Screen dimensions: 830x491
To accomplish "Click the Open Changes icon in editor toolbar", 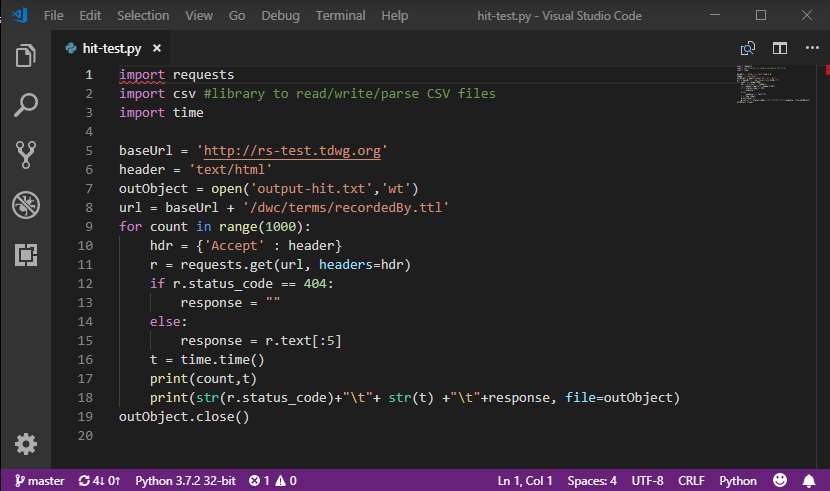I will coord(747,48).
